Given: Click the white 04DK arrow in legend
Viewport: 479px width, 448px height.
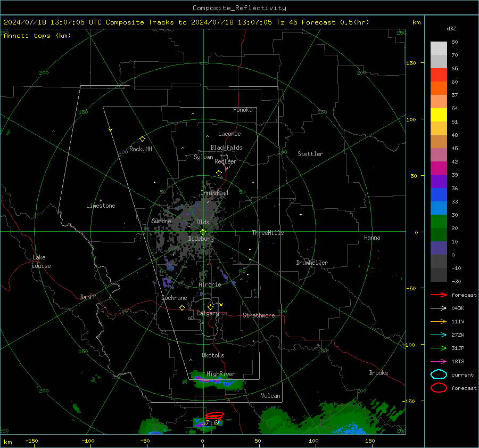Looking at the screenshot, I should click(439, 308).
